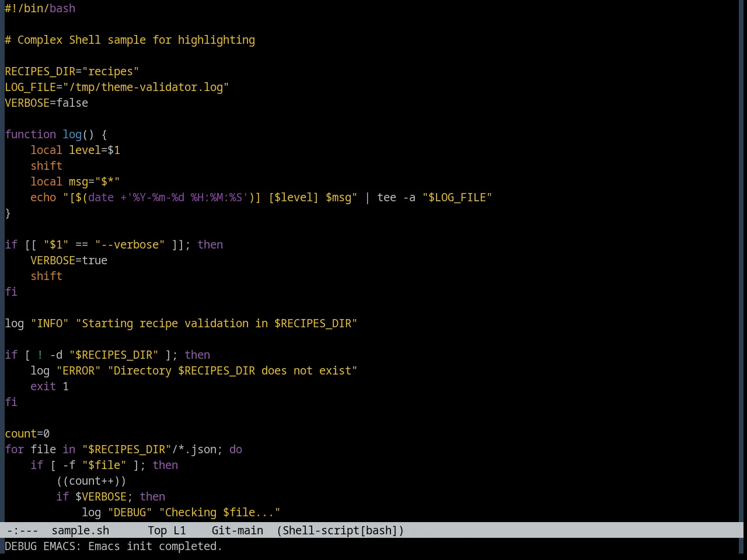Click the 'echo' command in log function
The width and height of the screenshot is (747, 560).
pos(43,197)
